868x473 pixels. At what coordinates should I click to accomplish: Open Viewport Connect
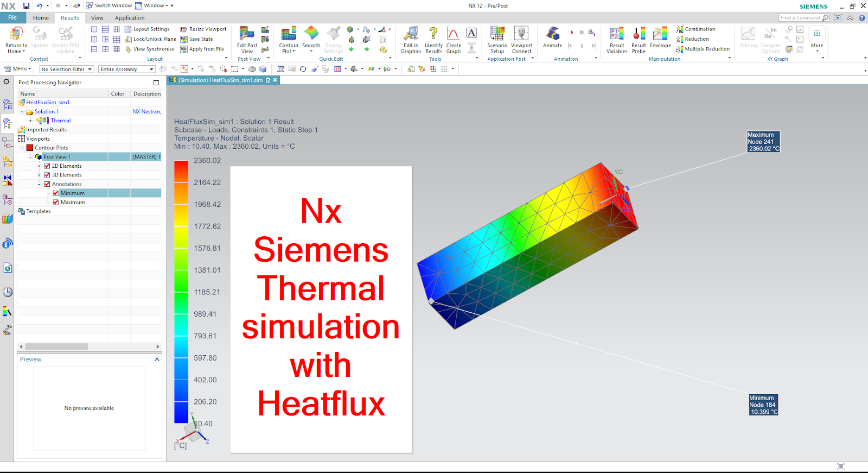pyautogui.click(x=521, y=40)
